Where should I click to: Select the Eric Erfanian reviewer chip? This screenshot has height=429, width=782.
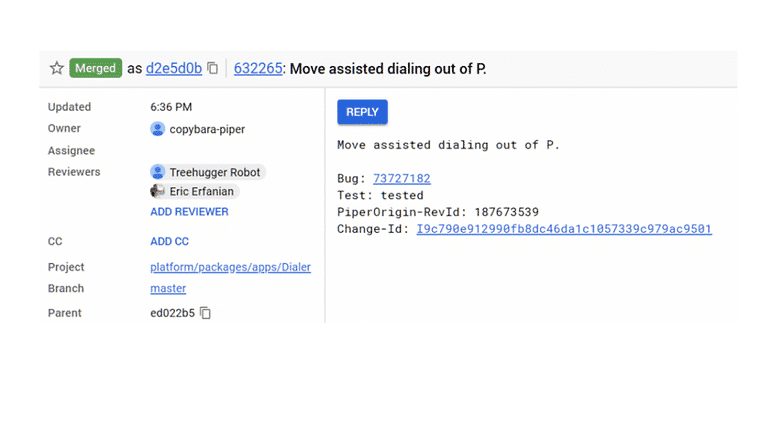pyautogui.click(x=195, y=191)
